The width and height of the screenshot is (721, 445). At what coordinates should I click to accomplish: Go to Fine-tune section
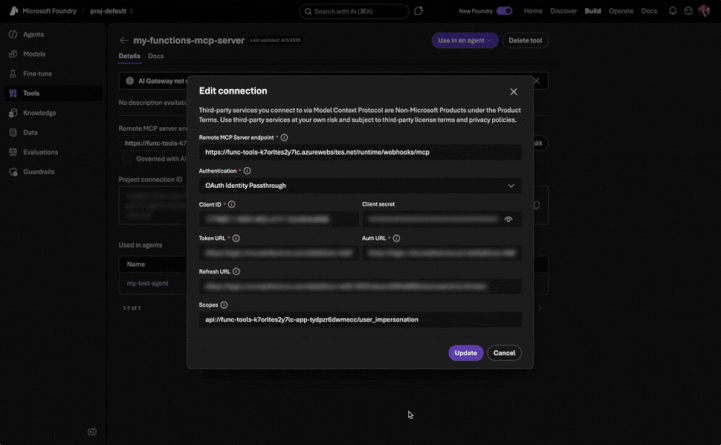(x=37, y=74)
